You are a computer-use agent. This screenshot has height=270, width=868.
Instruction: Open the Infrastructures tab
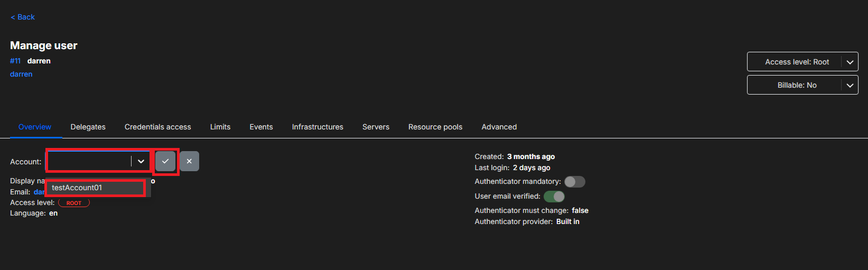[318, 127]
